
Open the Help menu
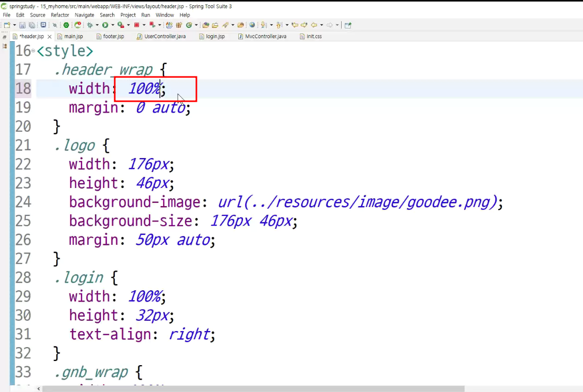click(x=185, y=15)
